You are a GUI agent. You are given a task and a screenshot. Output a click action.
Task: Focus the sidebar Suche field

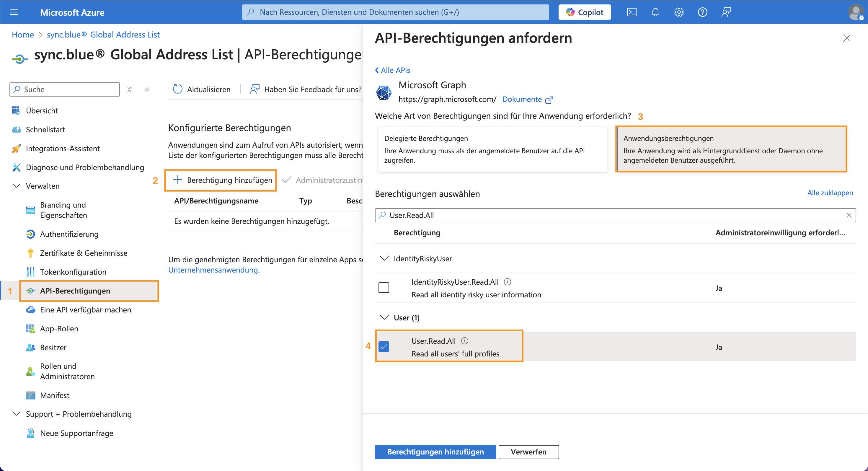coord(65,89)
